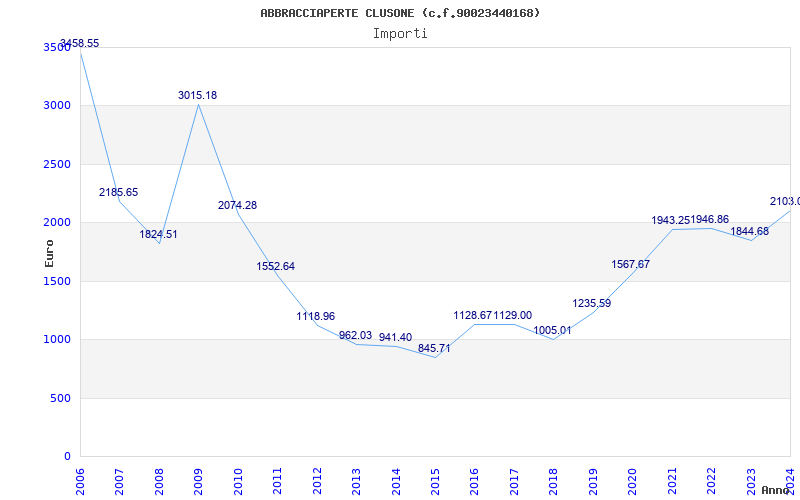
Task: Click the x-axis year label 2014
Action: (x=396, y=482)
